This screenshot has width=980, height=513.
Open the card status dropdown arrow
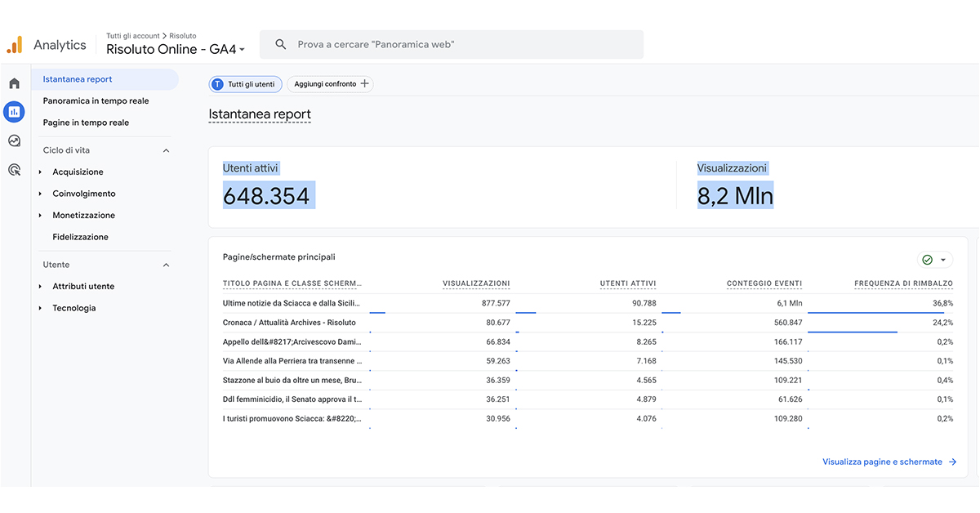click(x=943, y=260)
